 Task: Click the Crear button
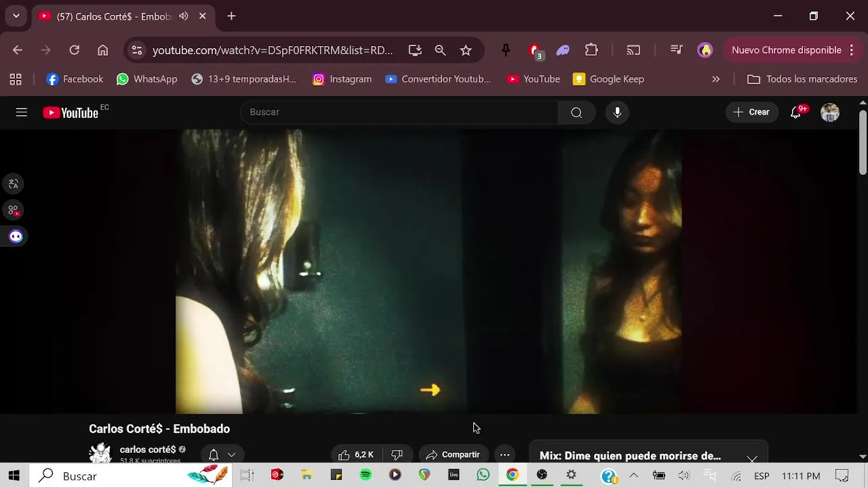coord(751,113)
